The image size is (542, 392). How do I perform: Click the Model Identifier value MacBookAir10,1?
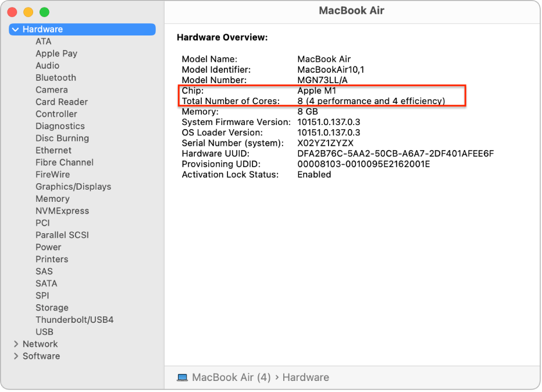(330, 70)
